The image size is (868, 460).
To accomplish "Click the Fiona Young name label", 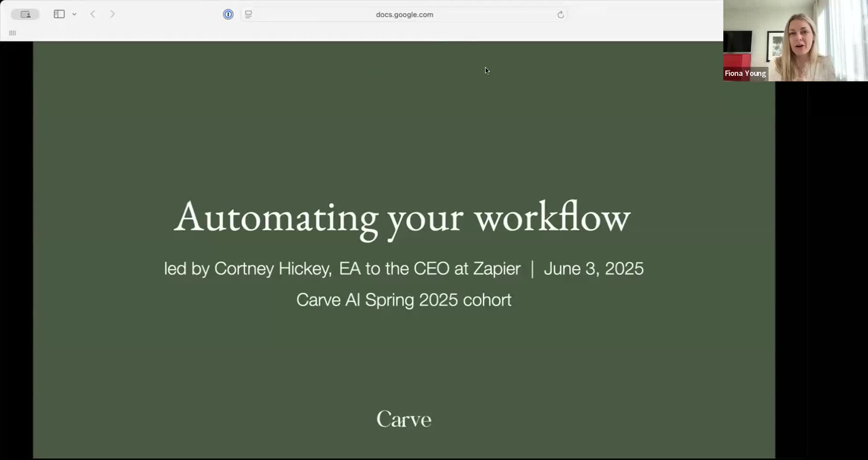I will coord(745,73).
